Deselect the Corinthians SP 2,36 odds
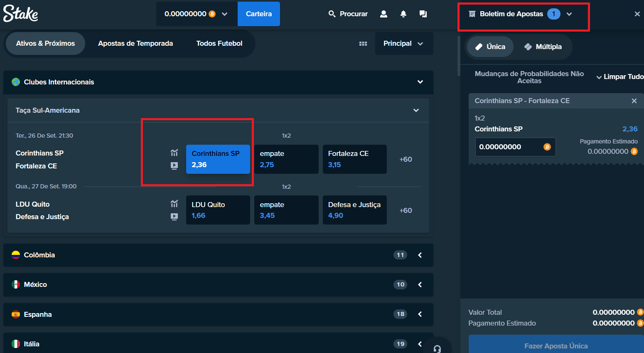 218,159
